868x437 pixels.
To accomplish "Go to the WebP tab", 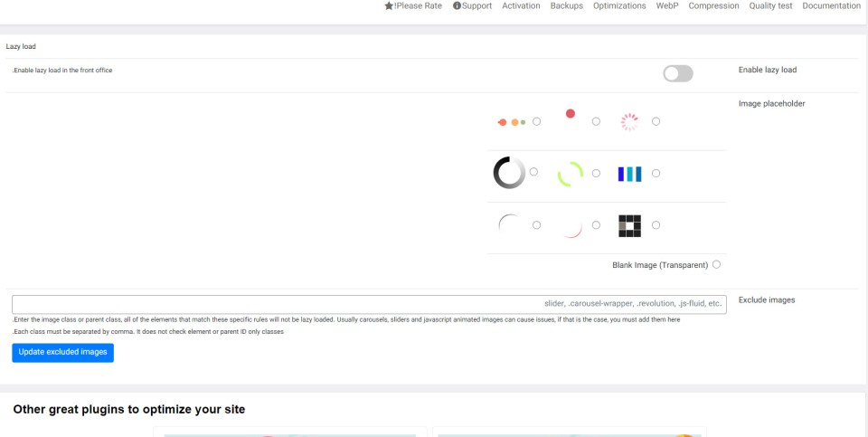I will click(x=667, y=5).
